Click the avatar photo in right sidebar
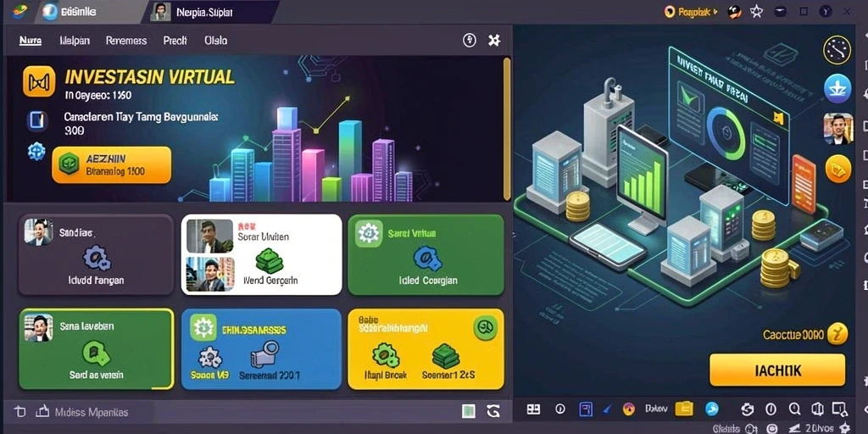 tap(837, 129)
